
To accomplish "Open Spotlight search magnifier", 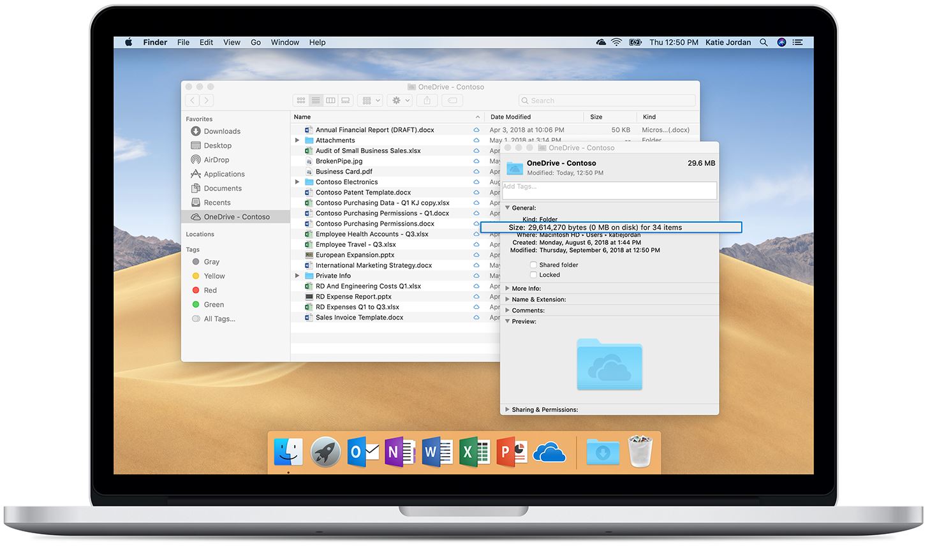I will coord(764,42).
